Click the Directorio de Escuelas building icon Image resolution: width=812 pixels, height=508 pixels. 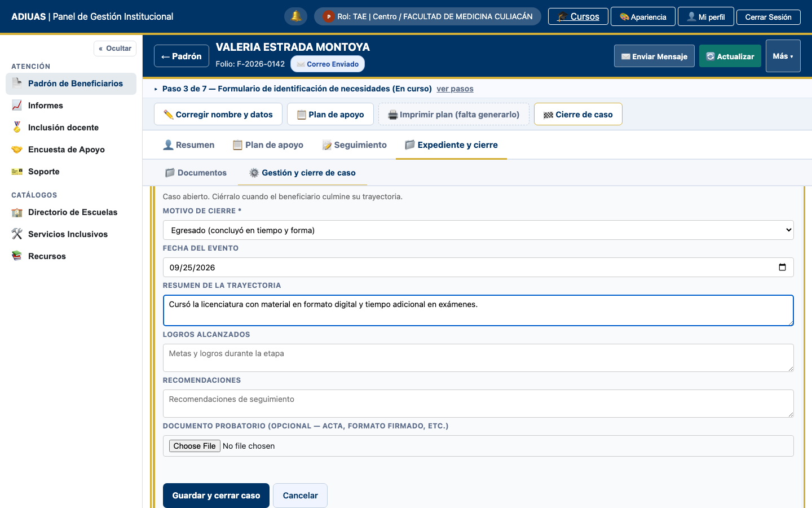(x=17, y=212)
